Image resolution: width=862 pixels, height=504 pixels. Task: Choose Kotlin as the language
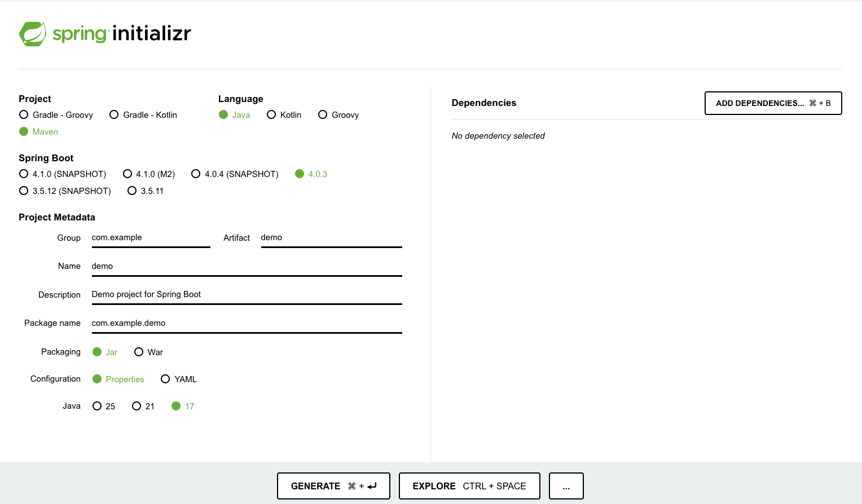point(271,115)
